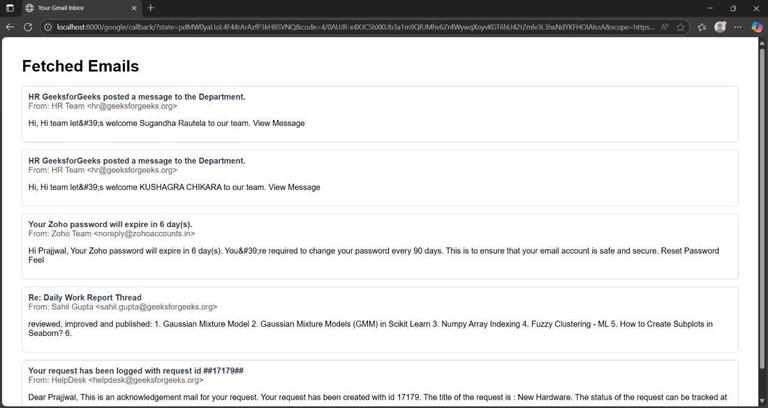This screenshot has height=408, width=768.
Task: Close the Your Gmail Inbox tab
Action: 135,8
